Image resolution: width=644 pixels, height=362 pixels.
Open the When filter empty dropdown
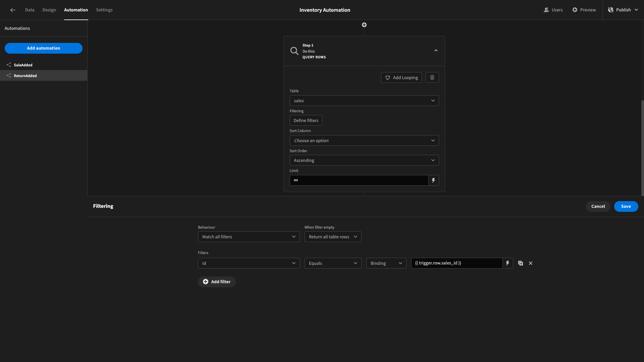coord(333,237)
